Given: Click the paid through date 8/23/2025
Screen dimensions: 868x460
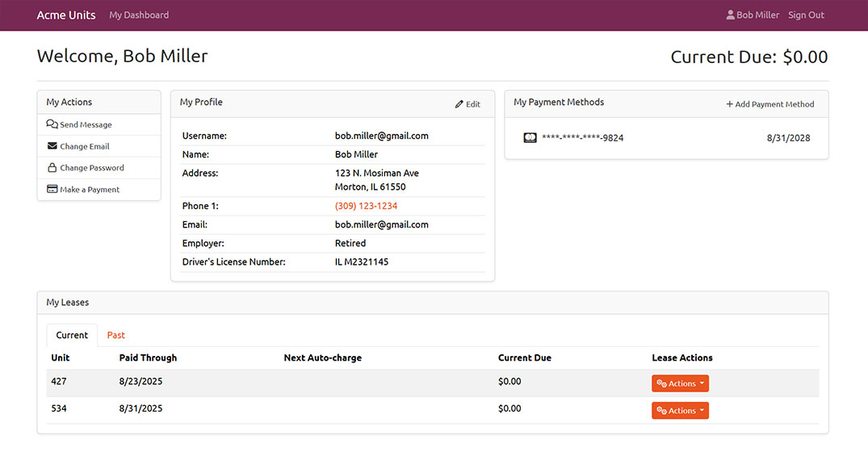Looking at the screenshot, I should tap(140, 382).
